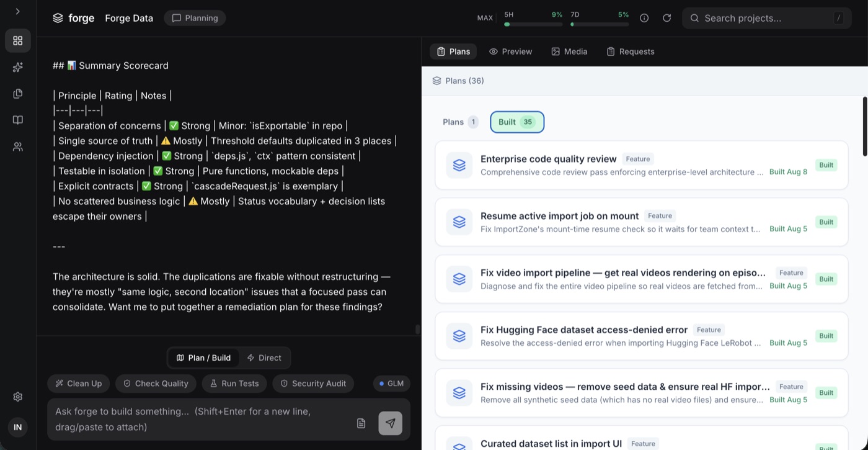Screen dimensions: 868x450
Task: Open the IN user avatar
Action: coord(18,427)
